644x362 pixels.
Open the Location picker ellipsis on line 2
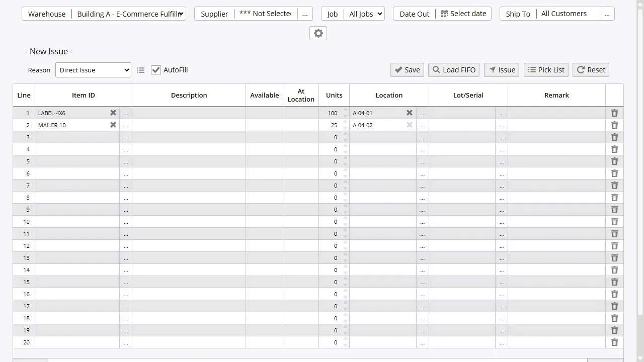(423, 125)
